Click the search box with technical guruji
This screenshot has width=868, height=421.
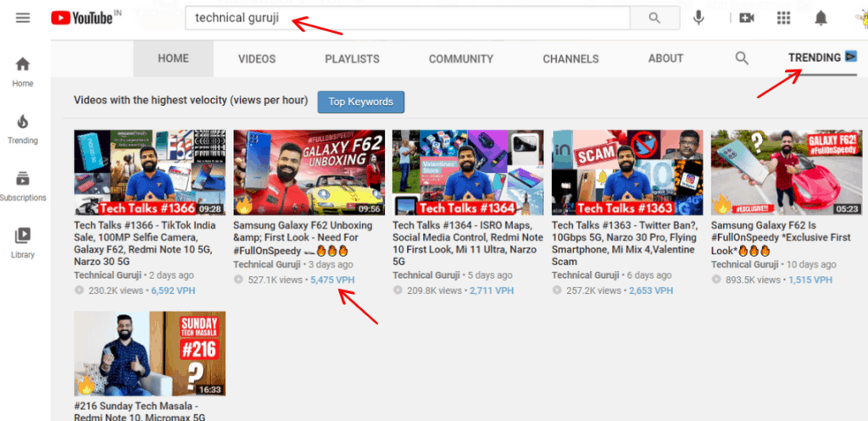[x=408, y=19]
